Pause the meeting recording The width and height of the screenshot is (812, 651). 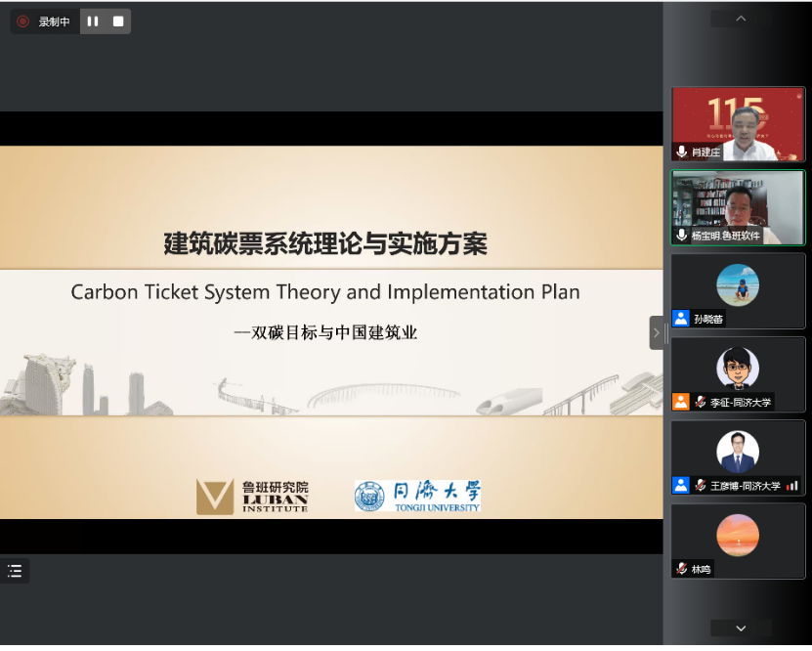click(x=93, y=22)
